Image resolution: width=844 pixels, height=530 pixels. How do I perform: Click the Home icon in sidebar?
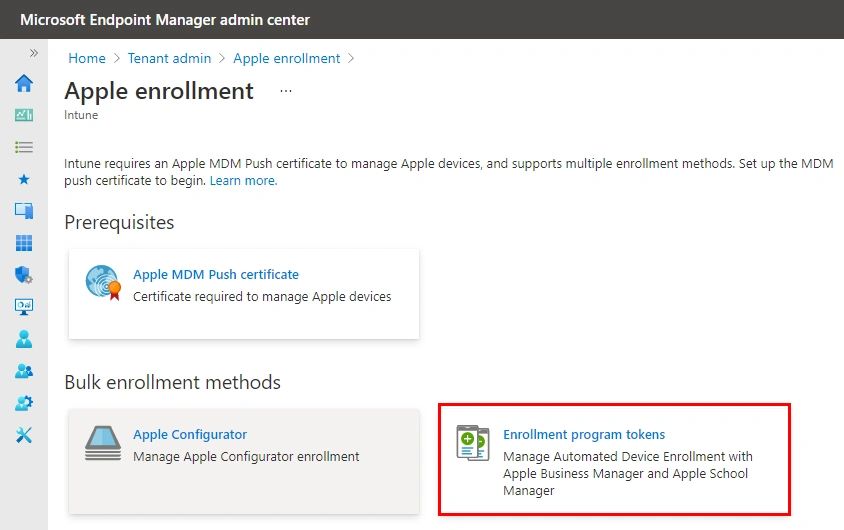24,83
